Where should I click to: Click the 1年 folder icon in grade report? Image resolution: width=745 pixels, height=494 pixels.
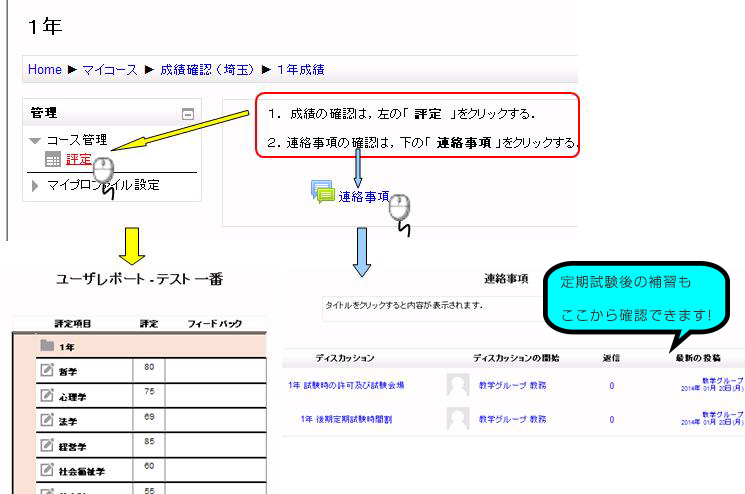46,346
